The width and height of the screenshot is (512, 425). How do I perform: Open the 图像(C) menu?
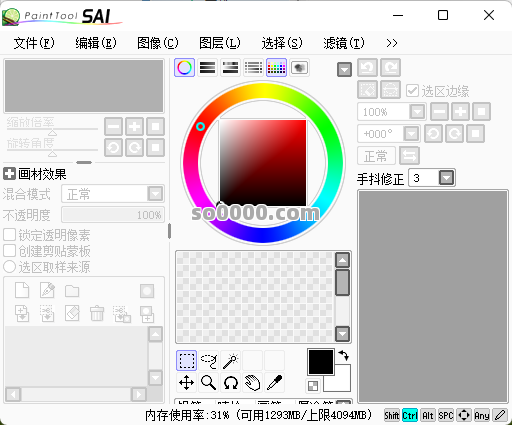(158, 43)
